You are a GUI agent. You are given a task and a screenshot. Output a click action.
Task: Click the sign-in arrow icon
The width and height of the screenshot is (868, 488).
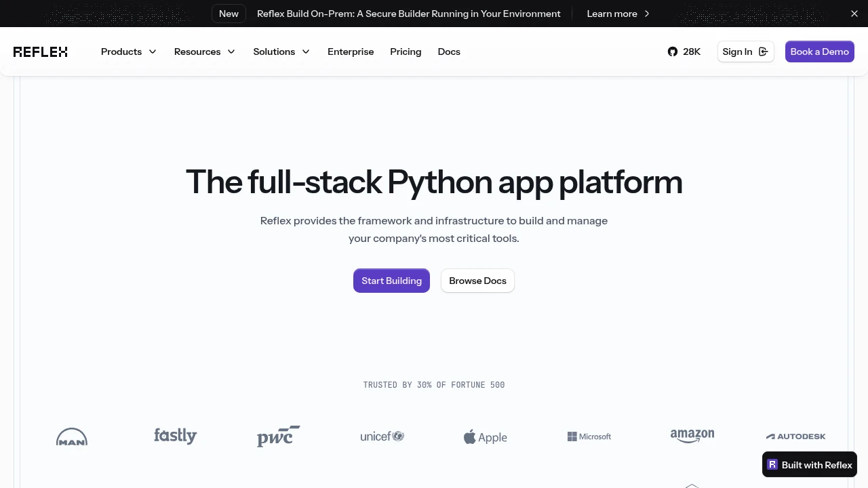tap(763, 52)
